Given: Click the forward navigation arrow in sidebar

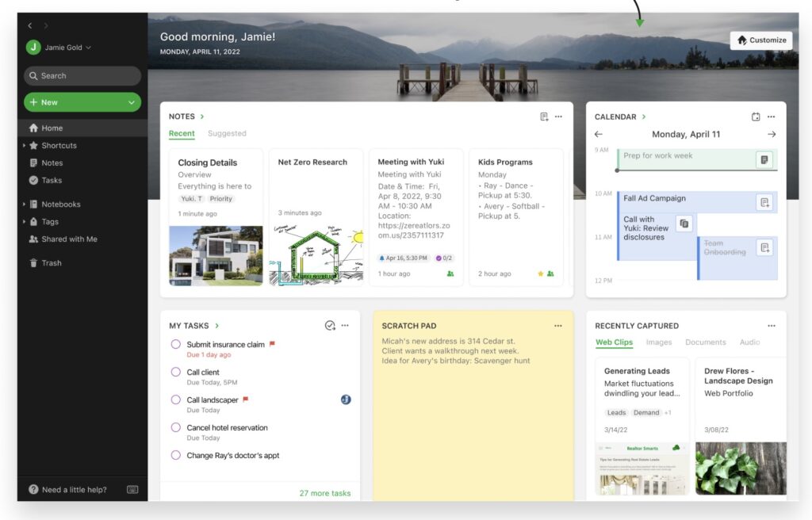Looking at the screenshot, I should click(45, 25).
